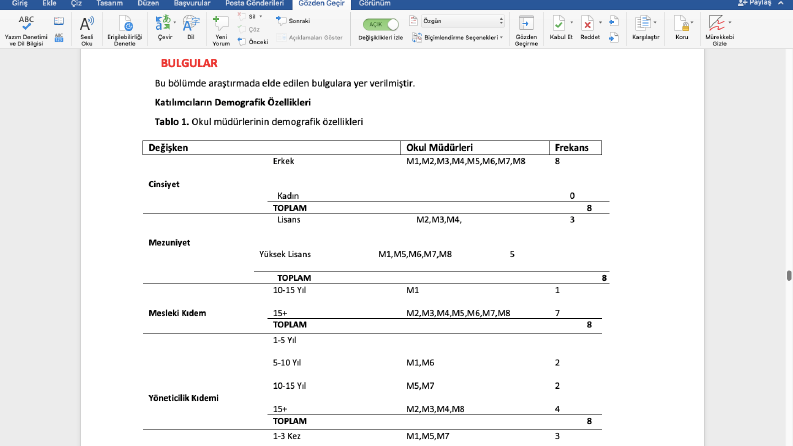This screenshot has width=793, height=446.
Task: Click the BULGULAR red heading
Action: (x=189, y=63)
